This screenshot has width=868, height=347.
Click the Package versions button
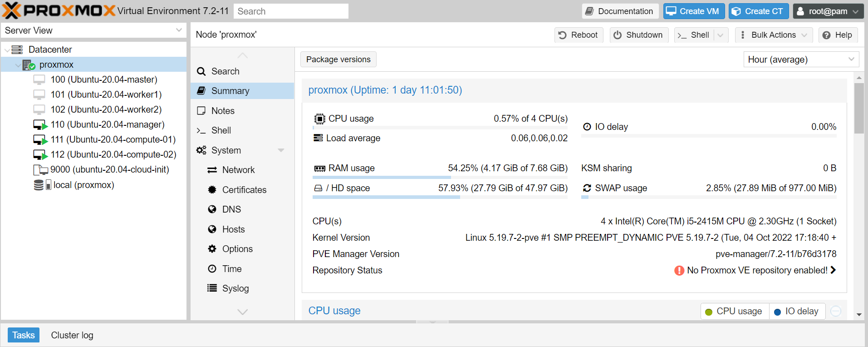point(338,59)
